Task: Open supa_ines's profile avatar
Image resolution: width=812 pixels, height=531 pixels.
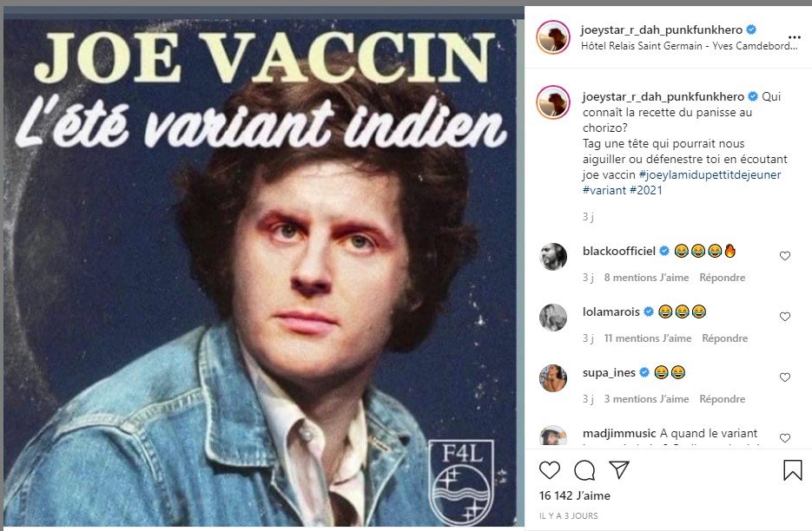Action: pyautogui.click(x=553, y=378)
